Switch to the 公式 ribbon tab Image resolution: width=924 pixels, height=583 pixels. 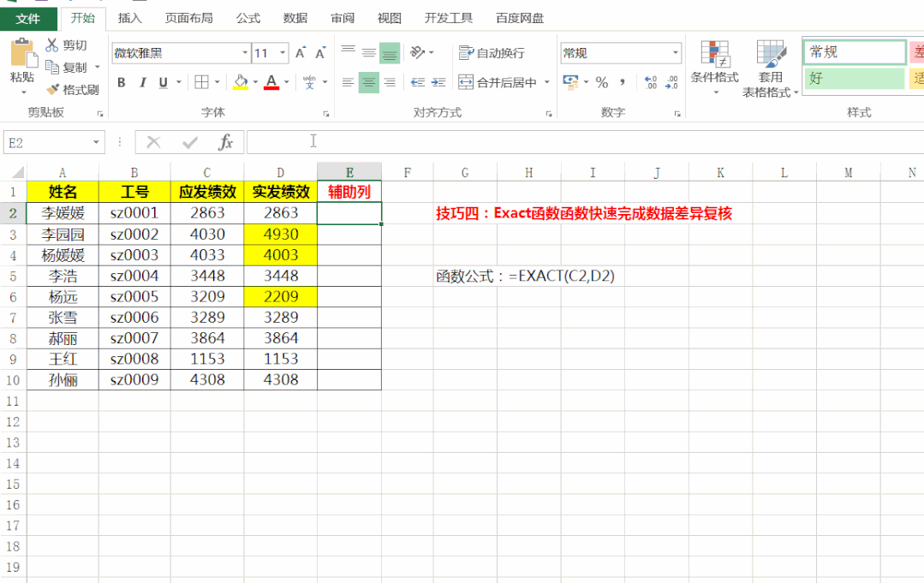247,17
